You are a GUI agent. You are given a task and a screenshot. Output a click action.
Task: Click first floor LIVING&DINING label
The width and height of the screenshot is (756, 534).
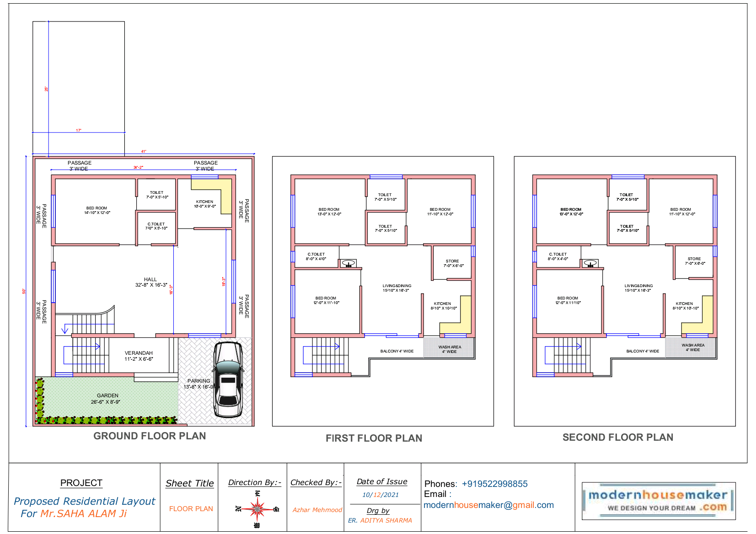397,288
